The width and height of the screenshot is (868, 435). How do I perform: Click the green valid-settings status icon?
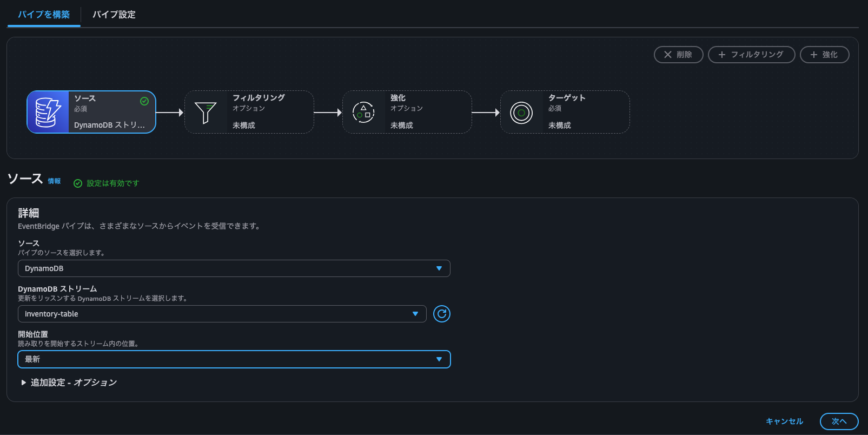click(78, 183)
